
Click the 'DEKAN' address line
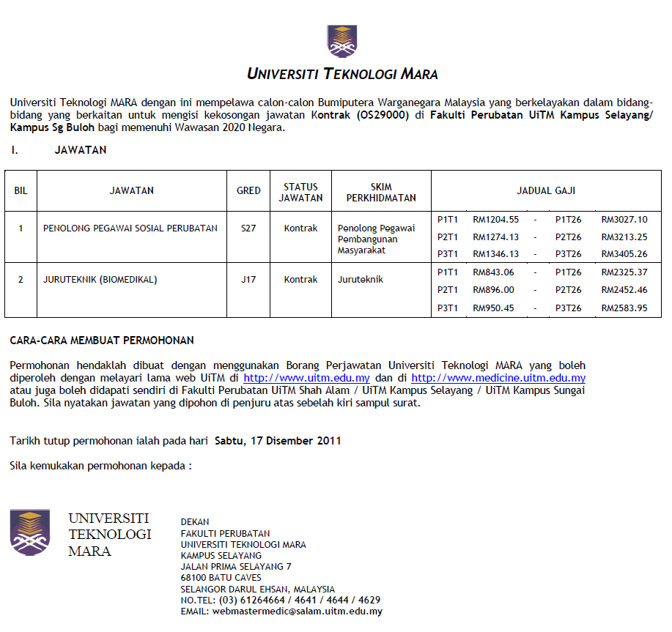point(195,522)
